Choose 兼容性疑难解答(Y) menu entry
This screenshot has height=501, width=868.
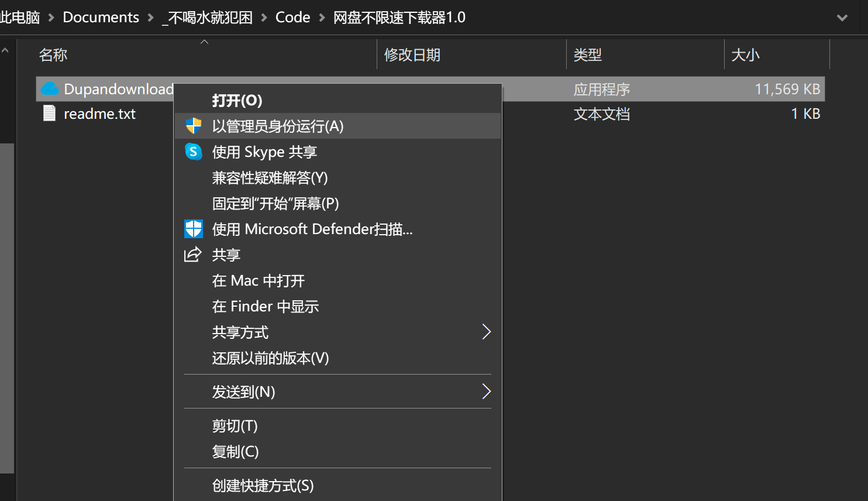tap(270, 178)
